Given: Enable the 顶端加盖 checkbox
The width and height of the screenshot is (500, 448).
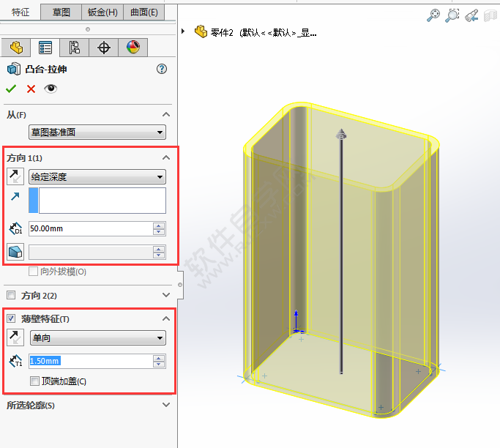Looking at the screenshot, I should (34, 381).
